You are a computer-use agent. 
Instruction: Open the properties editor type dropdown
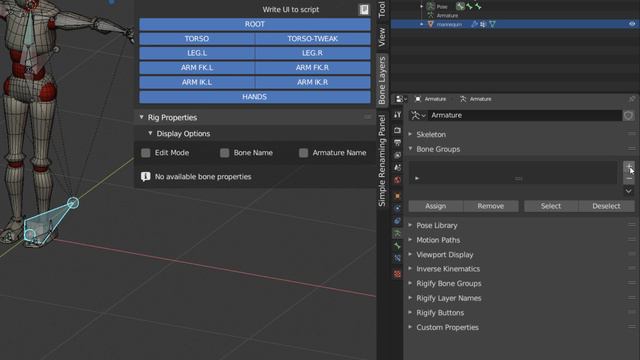[x=401, y=99]
